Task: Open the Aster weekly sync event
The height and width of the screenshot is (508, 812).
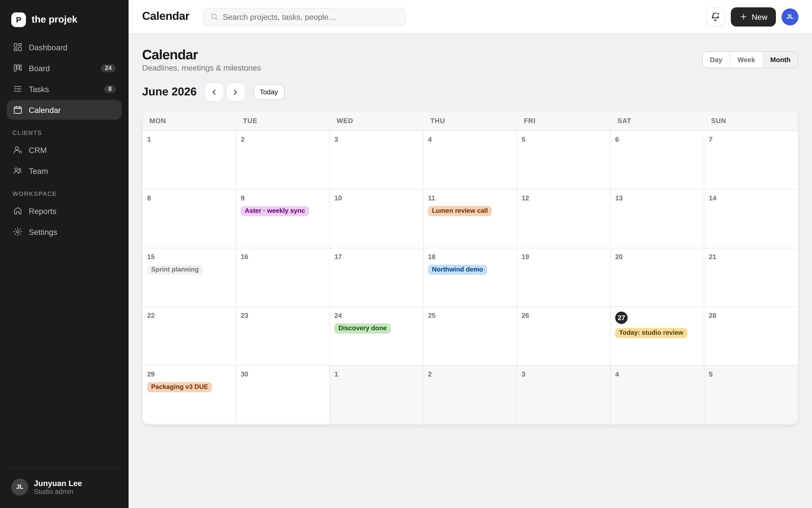Action: coord(274,211)
